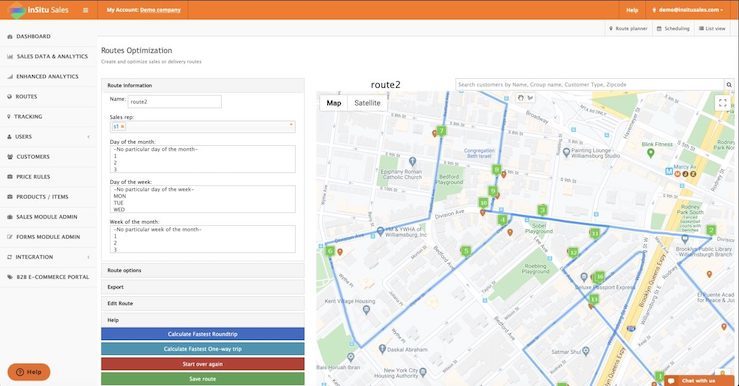Switch to Scheduling view
Screen dimensions: 739x386
pyautogui.click(x=673, y=29)
